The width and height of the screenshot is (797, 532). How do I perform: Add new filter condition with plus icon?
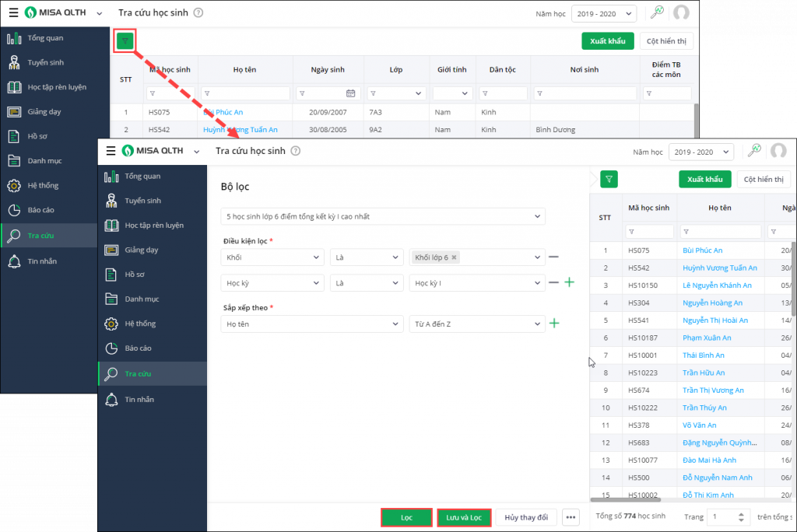tap(569, 282)
